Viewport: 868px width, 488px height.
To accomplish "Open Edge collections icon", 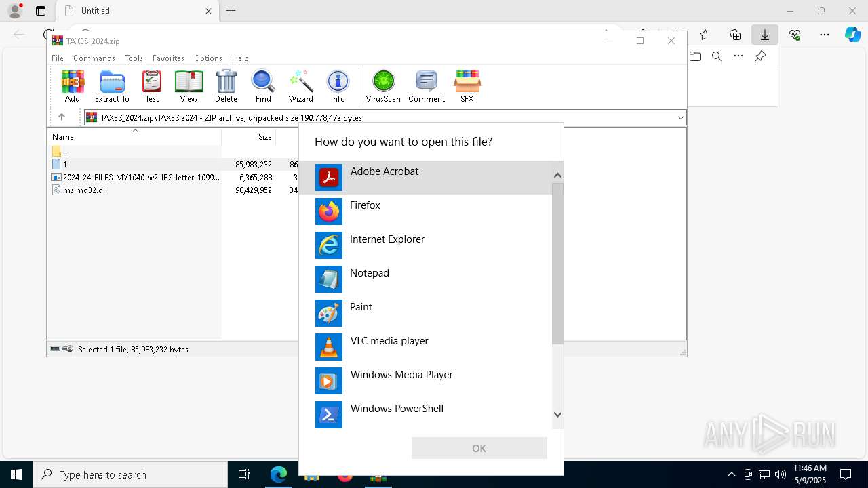I will click(735, 35).
